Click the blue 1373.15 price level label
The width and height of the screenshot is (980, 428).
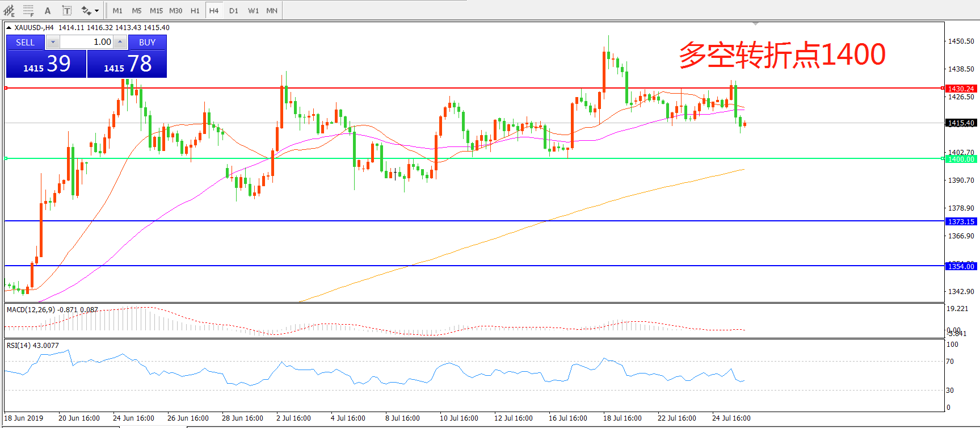pos(960,221)
